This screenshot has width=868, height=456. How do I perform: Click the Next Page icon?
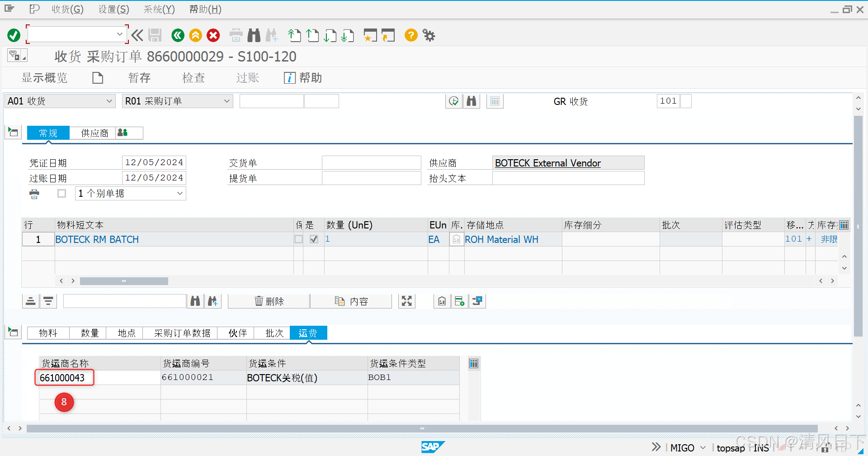[x=330, y=35]
